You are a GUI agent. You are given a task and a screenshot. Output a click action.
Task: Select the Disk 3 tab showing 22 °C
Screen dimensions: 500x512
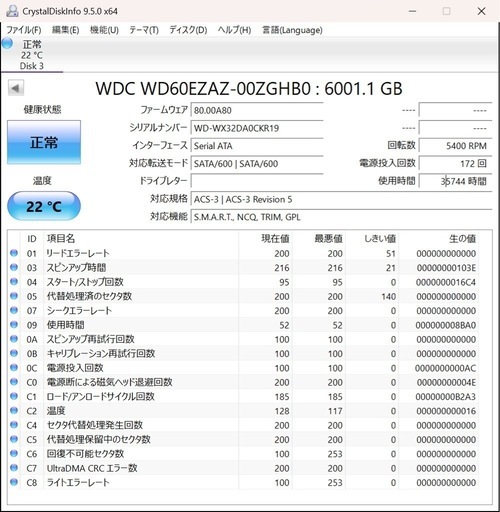point(32,55)
